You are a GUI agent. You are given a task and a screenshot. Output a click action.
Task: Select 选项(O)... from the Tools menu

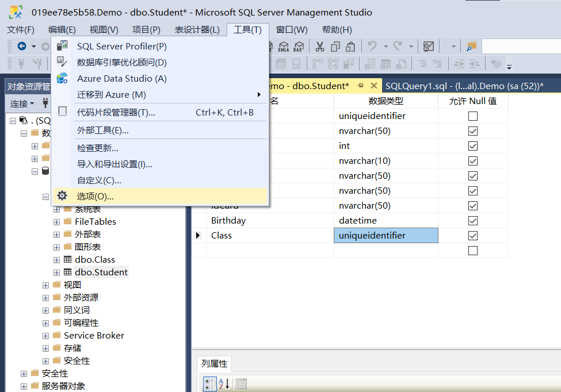click(160, 196)
